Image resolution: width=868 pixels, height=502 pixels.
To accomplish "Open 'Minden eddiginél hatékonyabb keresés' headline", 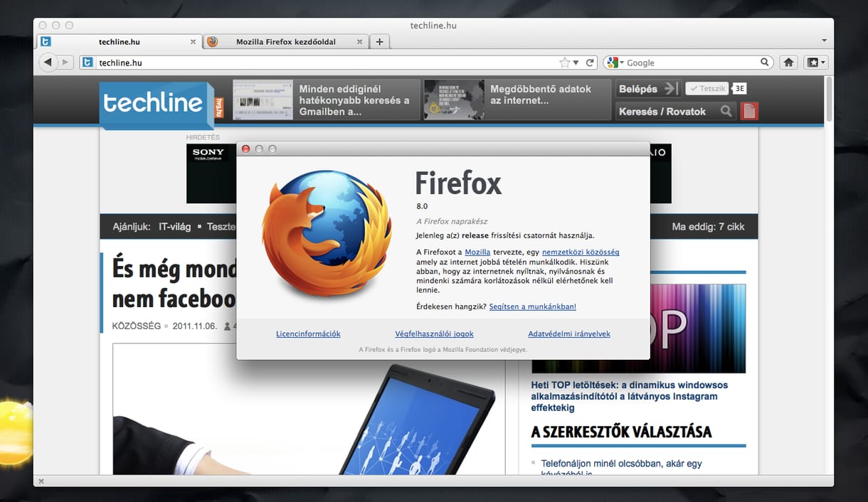I will coord(354,100).
